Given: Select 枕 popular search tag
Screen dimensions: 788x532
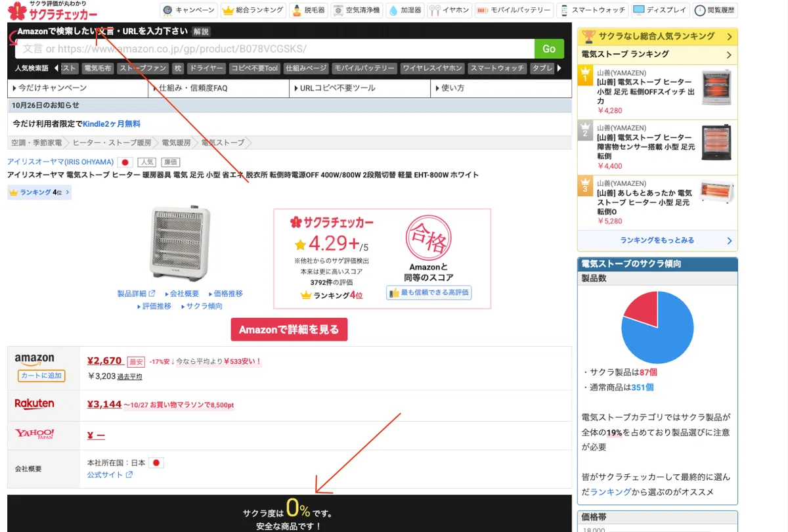Looking at the screenshot, I should click(178, 68).
